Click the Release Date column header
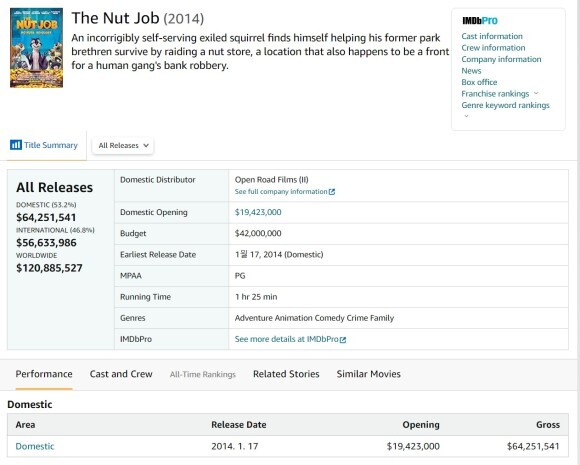Screen dimensions: 580x465 pyautogui.click(x=239, y=425)
